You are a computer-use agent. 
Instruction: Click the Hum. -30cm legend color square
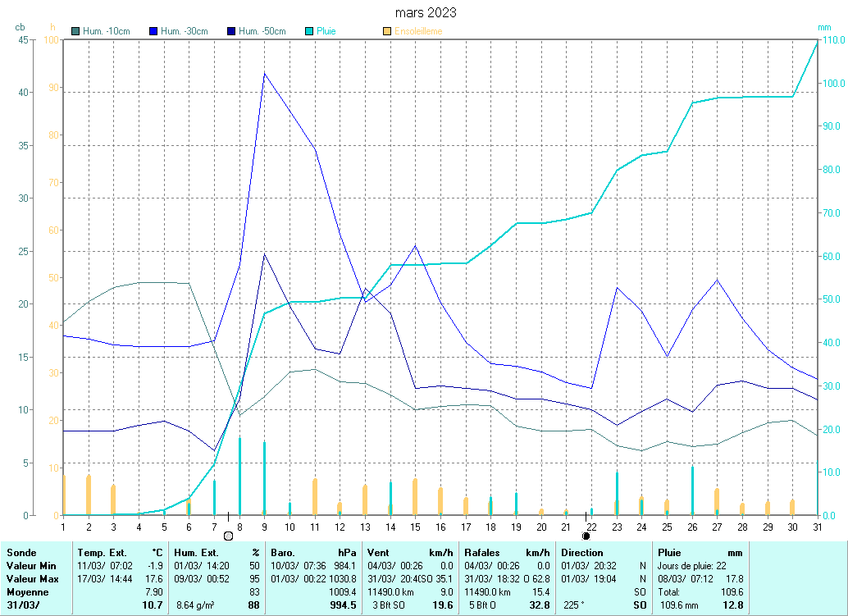point(153,31)
